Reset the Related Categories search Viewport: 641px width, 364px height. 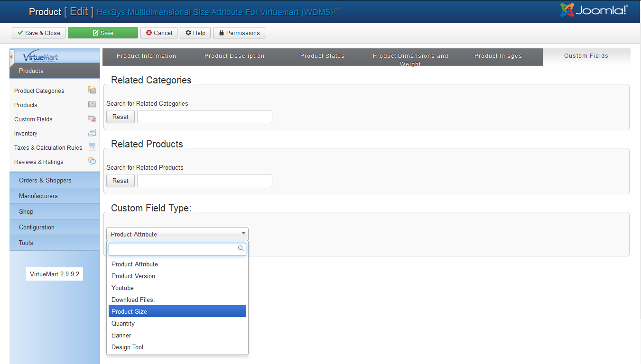point(120,117)
